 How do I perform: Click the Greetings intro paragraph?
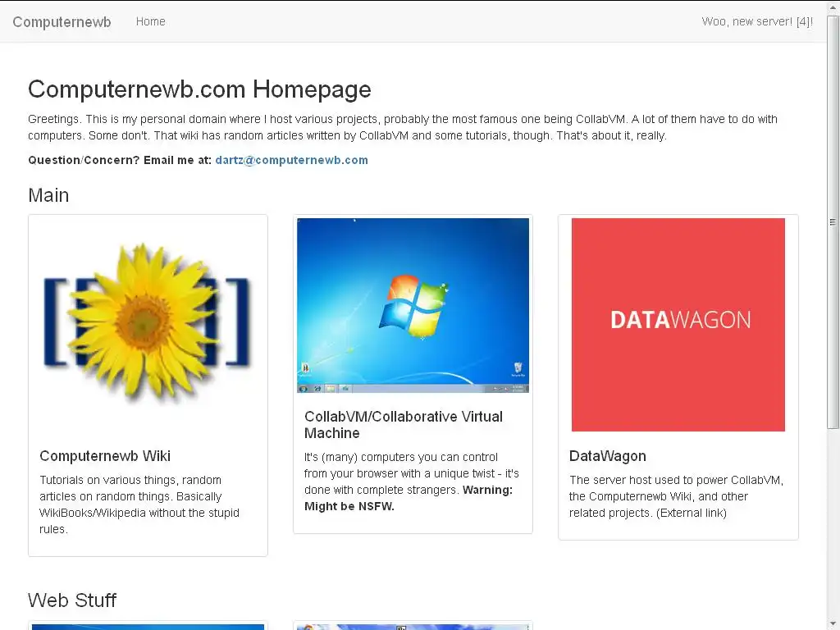(403, 127)
